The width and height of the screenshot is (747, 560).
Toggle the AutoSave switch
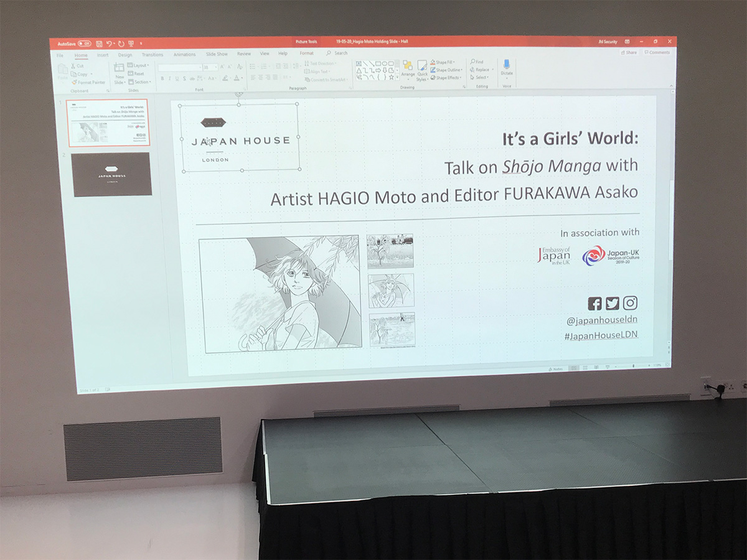(x=83, y=44)
